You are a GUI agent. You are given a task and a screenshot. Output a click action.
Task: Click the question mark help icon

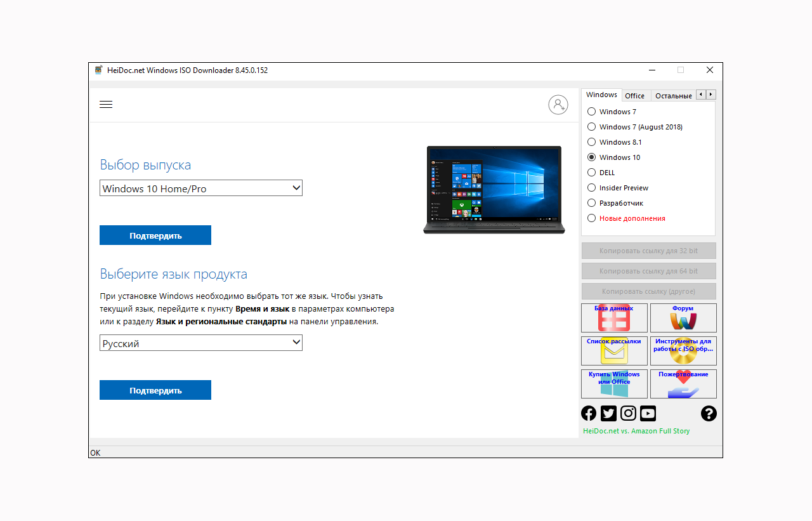709,414
